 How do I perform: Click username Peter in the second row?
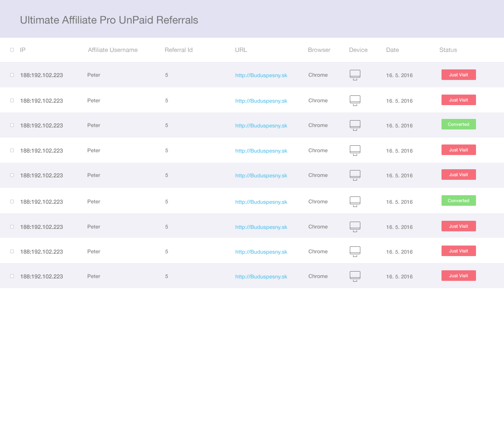(94, 101)
